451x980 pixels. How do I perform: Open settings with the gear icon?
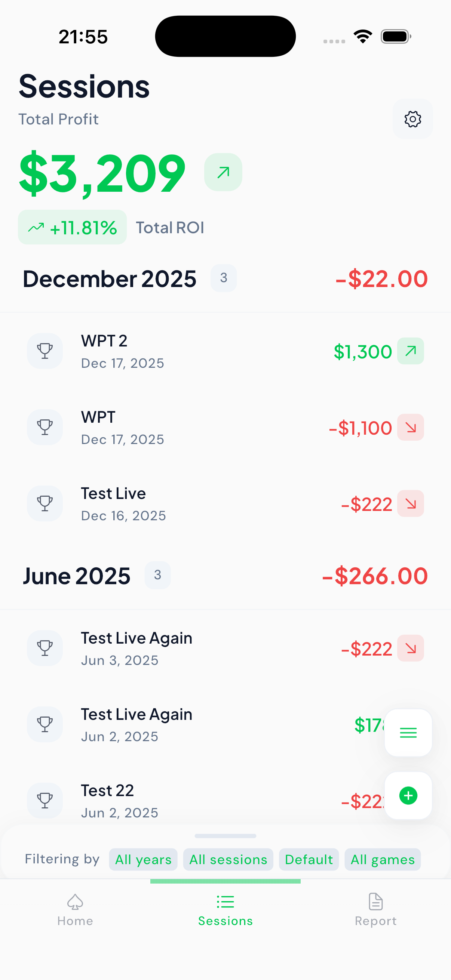[412, 119]
